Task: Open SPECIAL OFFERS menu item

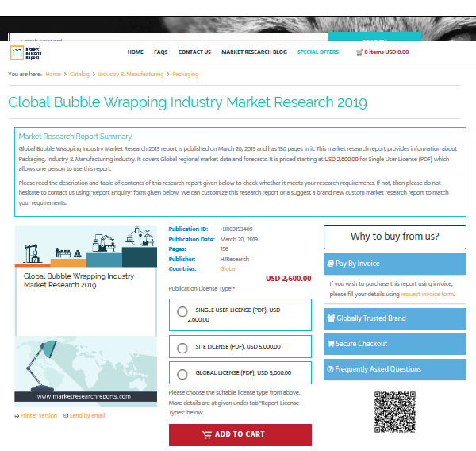Action: coord(318,52)
